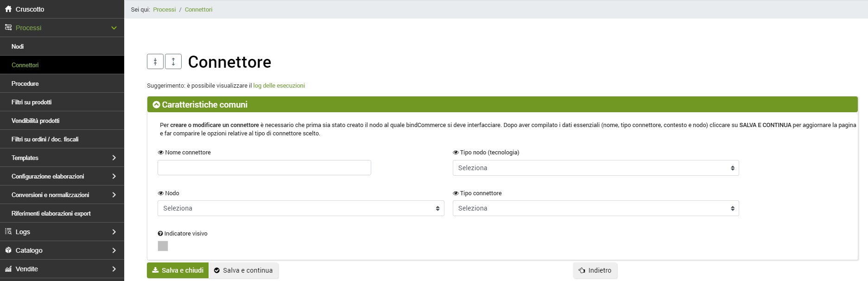Open the Nodo select dropdown
This screenshot has width=868, height=281.
301,208
